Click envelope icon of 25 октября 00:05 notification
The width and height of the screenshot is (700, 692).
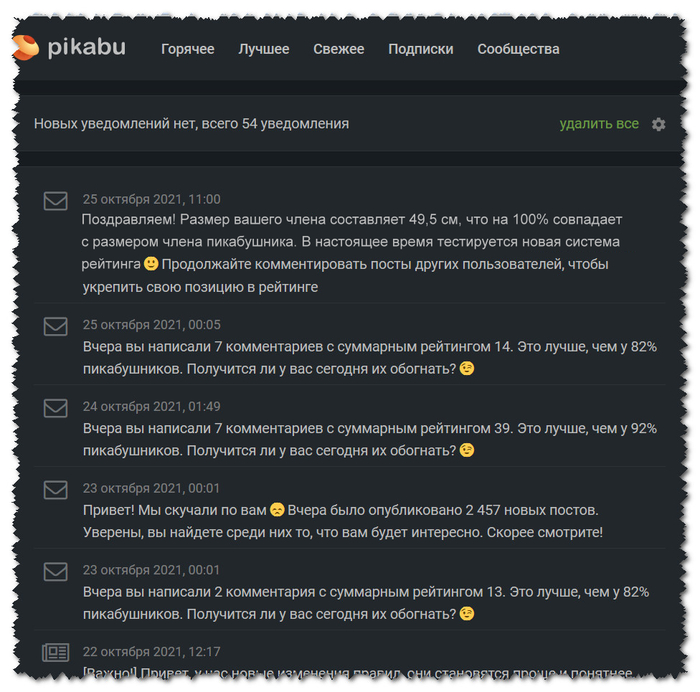click(56, 326)
